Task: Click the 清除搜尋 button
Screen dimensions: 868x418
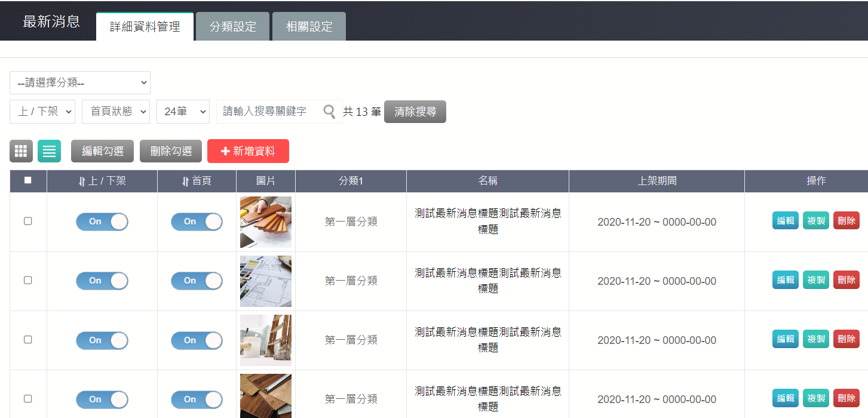Action: click(415, 112)
